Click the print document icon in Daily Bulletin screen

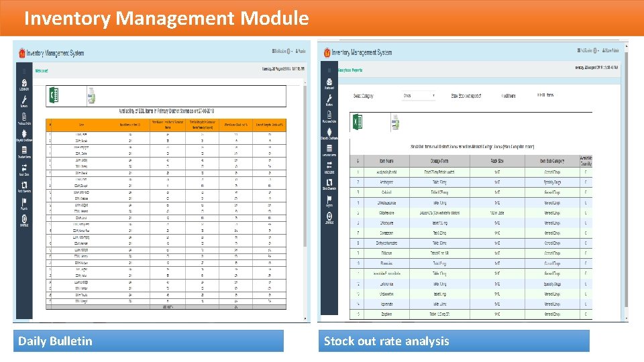pos(91,95)
